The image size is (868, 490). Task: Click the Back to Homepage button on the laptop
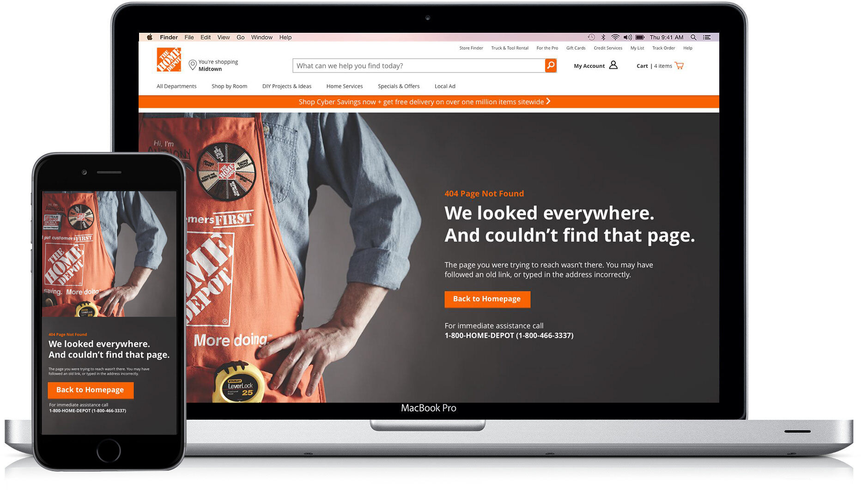(487, 299)
